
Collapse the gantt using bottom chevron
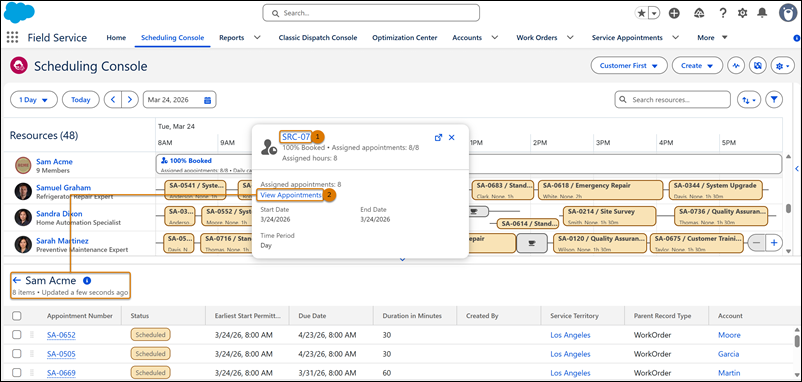tap(402, 260)
